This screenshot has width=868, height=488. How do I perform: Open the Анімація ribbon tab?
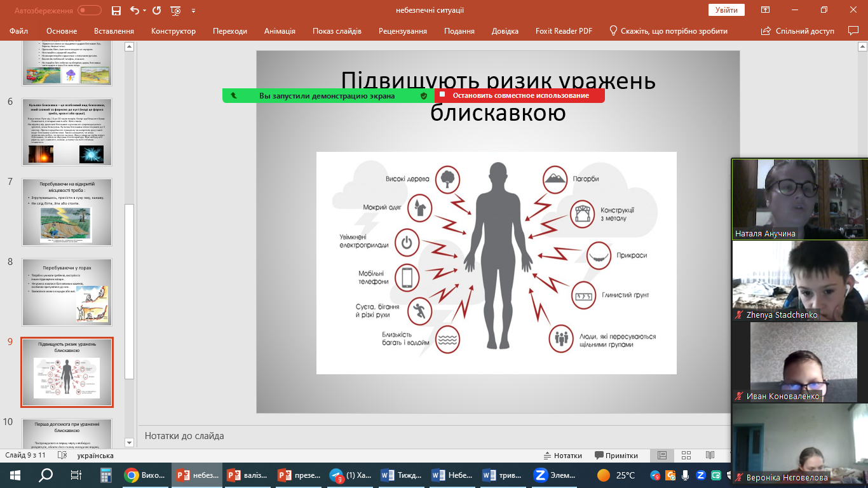click(280, 30)
